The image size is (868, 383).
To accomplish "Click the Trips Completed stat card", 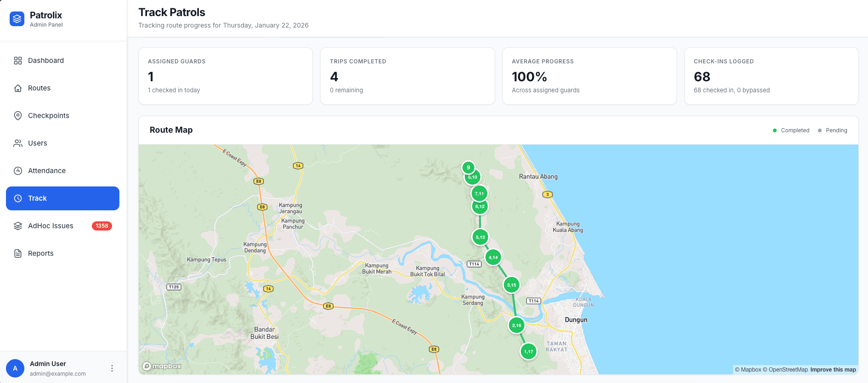I will point(407,76).
